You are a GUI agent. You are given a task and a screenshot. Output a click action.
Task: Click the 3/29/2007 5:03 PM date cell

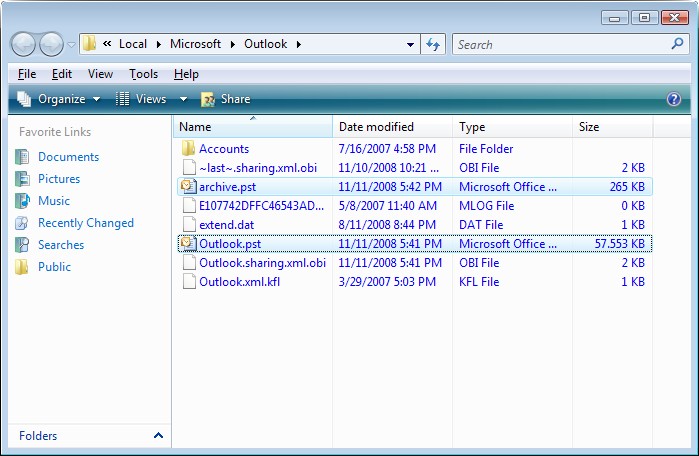387,282
